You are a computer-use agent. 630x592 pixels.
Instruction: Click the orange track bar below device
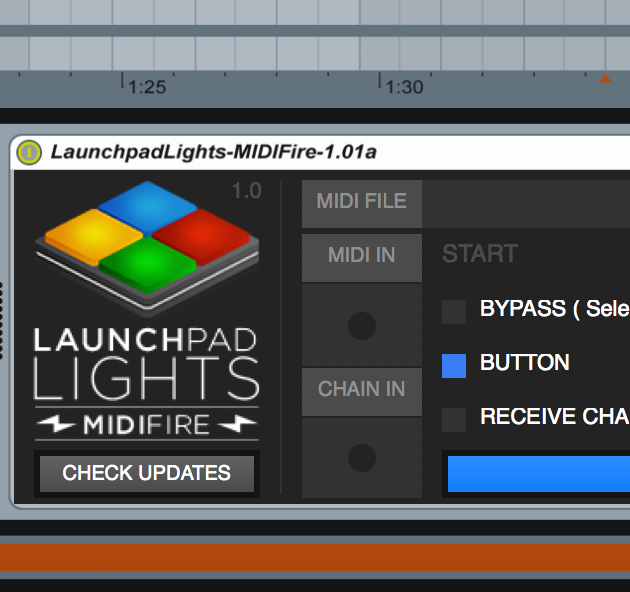click(x=315, y=557)
